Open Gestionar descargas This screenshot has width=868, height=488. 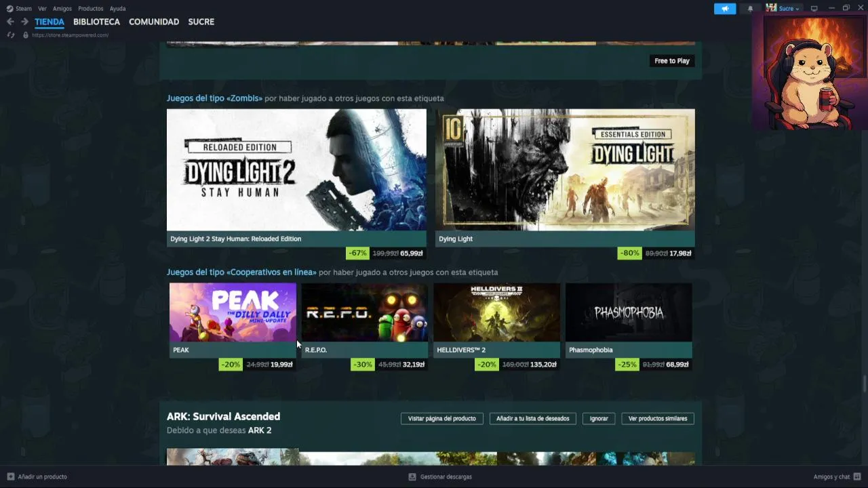coord(446,476)
